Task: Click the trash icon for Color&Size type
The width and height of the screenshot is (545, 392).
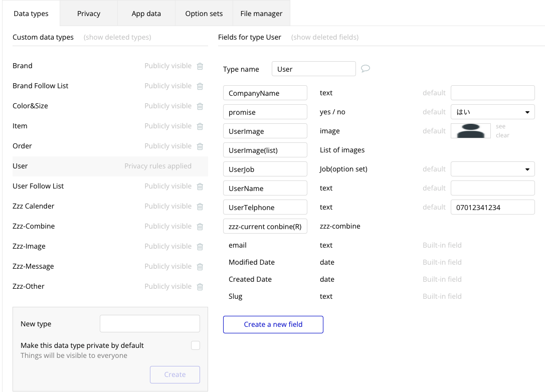Action: (x=200, y=106)
